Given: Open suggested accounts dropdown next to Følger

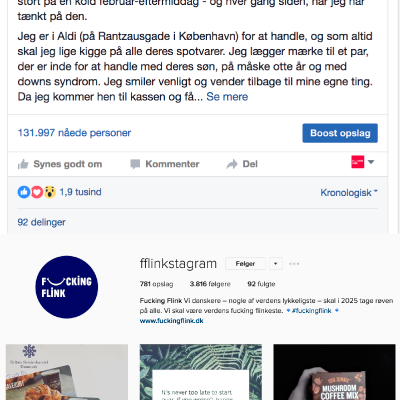Looking at the screenshot, I should (x=276, y=264).
